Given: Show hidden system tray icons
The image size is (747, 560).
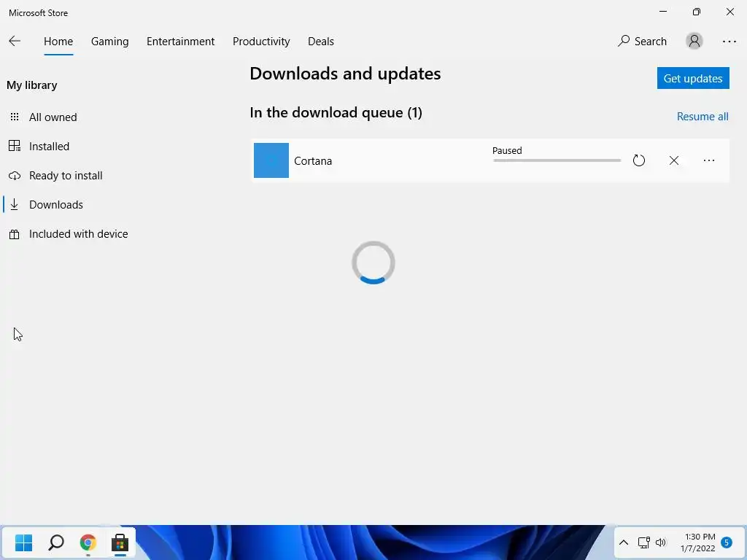Looking at the screenshot, I should point(623,542).
